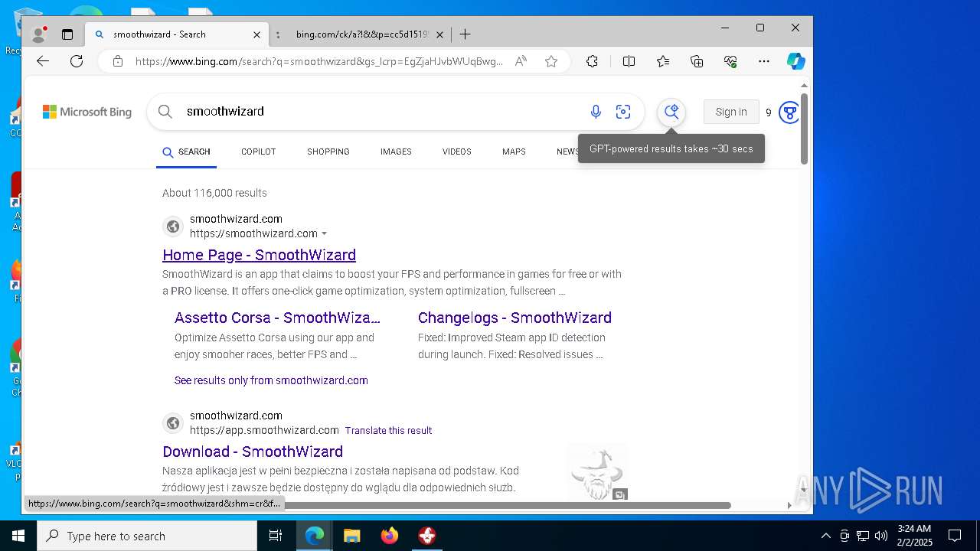
Task: Close the bing.com/ck tab
Action: click(x=439, y=34)
